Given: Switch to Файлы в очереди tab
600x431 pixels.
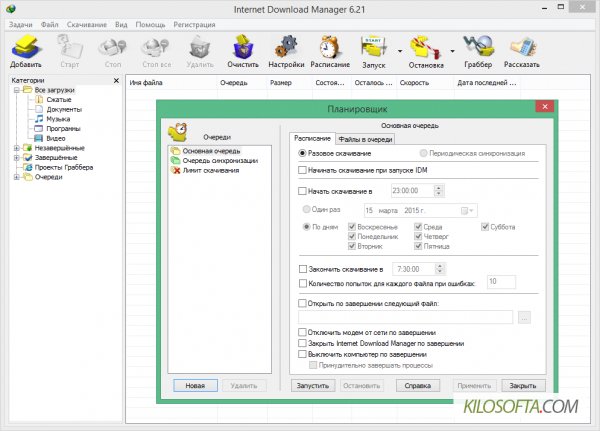Looking at the screenshot, I should (365, 139).
